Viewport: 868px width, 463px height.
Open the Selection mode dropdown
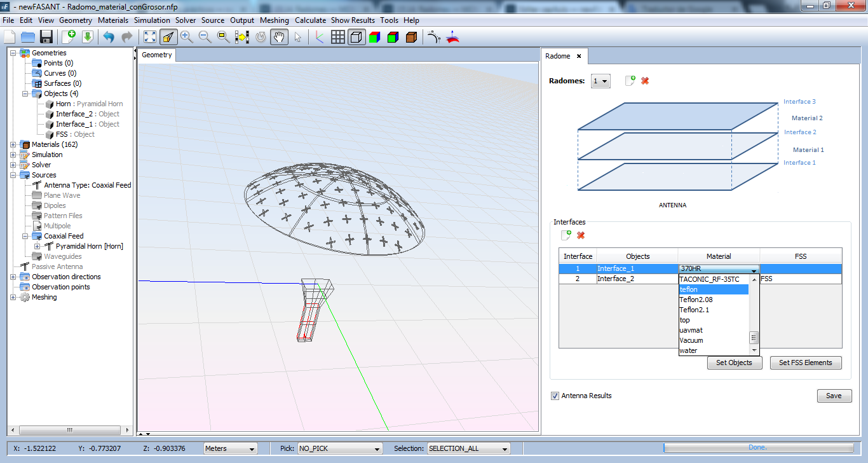point(468,448)
